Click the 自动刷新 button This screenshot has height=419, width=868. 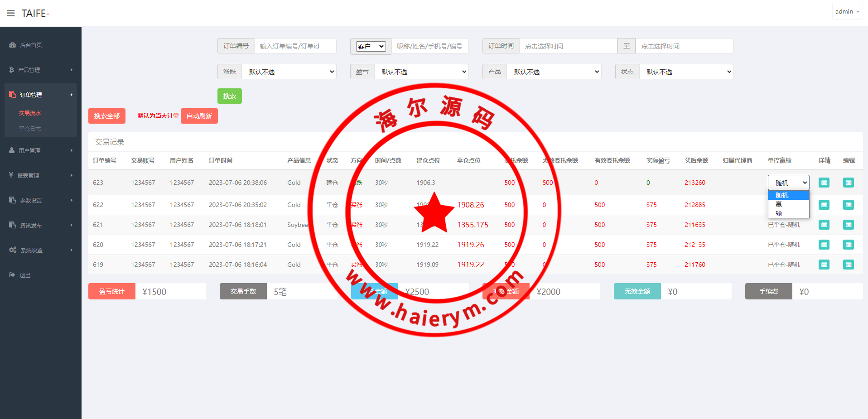(x=199, y=116)
